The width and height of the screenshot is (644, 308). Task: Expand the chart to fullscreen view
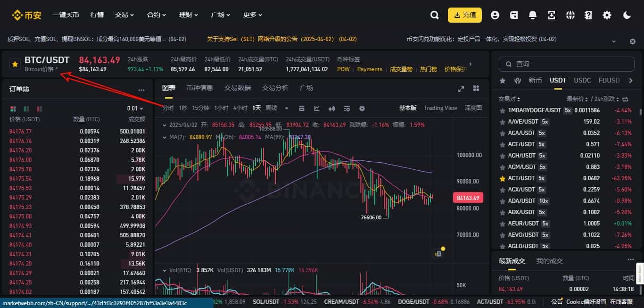[x=461, y=88]
